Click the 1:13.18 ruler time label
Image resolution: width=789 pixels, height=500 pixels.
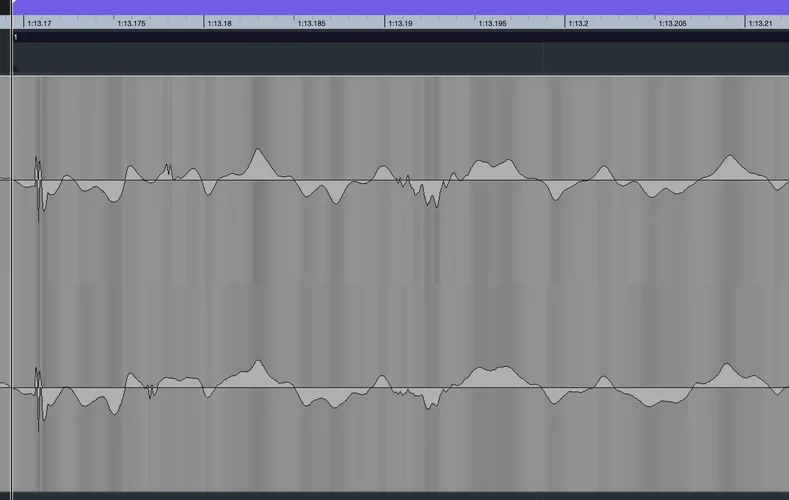click(x=219, y=23)
